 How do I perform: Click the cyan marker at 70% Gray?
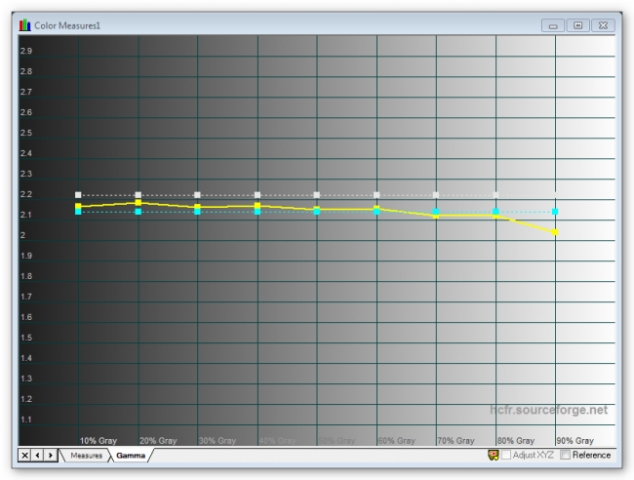click(436, 211)
